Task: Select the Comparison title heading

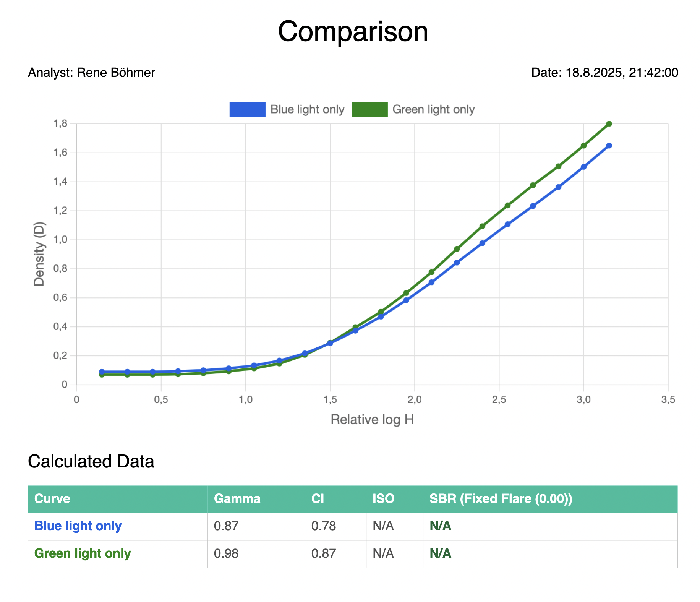Action: (353, 31)
